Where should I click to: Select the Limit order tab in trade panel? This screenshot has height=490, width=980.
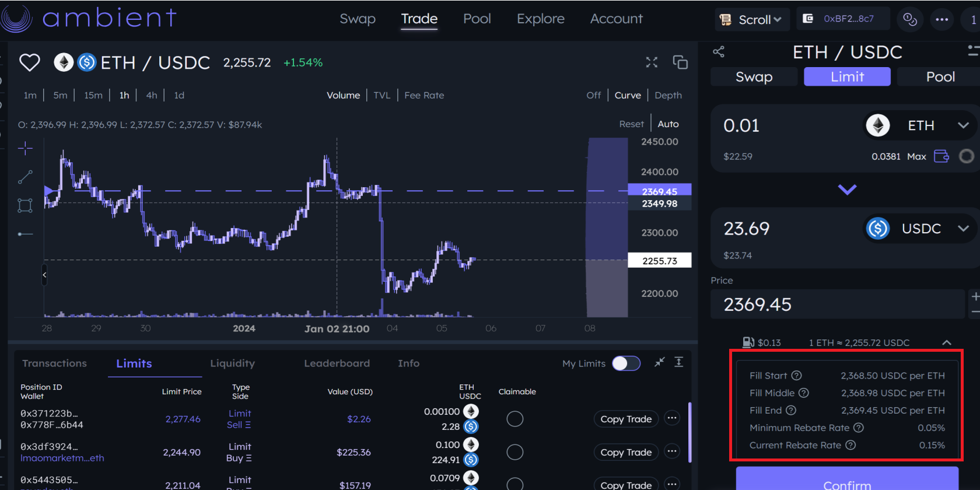pos(847,76)
